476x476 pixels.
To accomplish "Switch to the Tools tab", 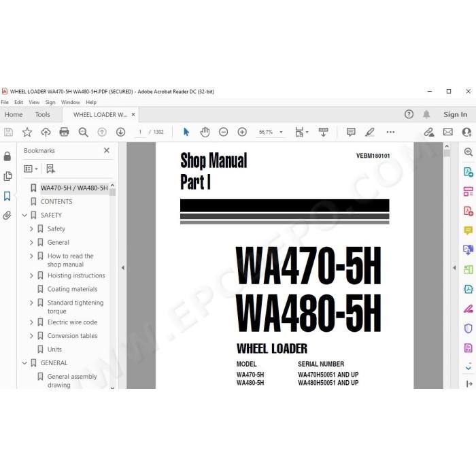I will tap(42, 114).
